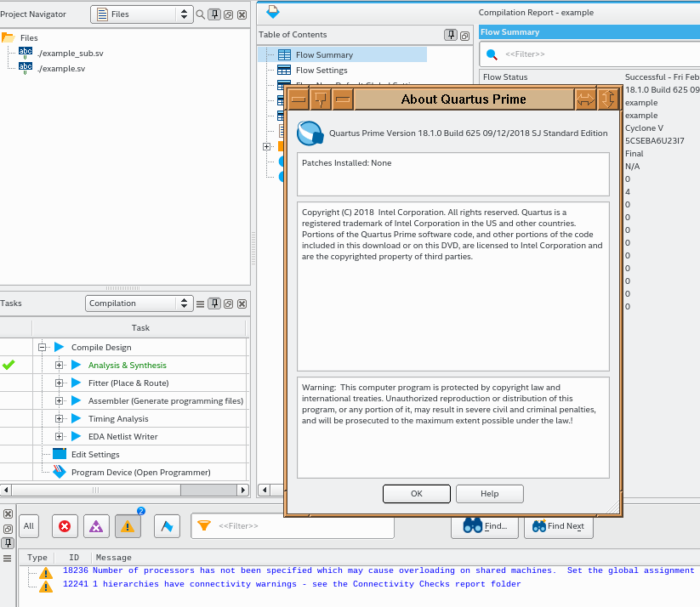
Task: Close the Project Navigator panel
Action: 242,14
